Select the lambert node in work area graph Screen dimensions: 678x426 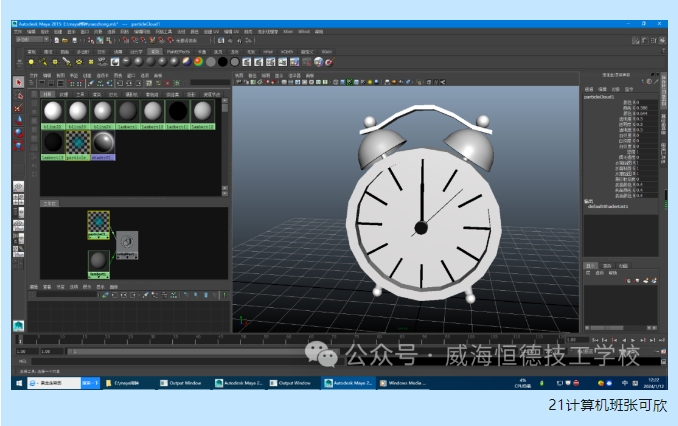(x=99, y=264)
